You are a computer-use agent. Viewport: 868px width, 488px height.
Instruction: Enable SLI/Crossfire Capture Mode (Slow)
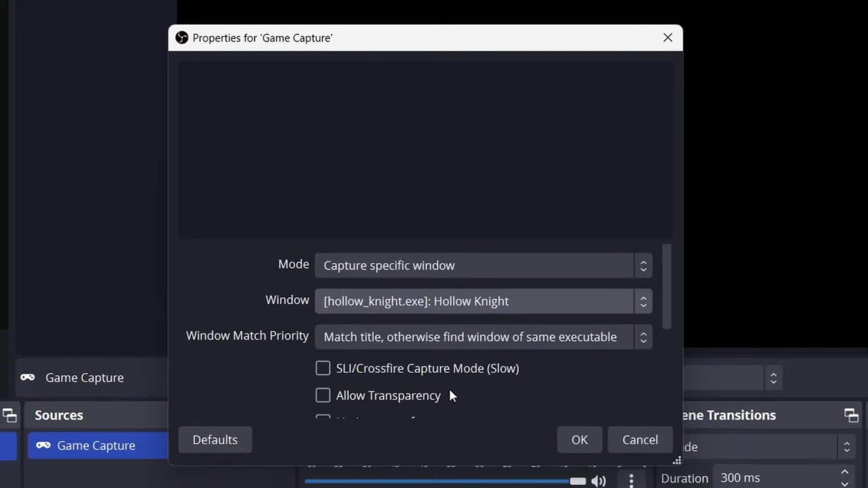[323, 368]
